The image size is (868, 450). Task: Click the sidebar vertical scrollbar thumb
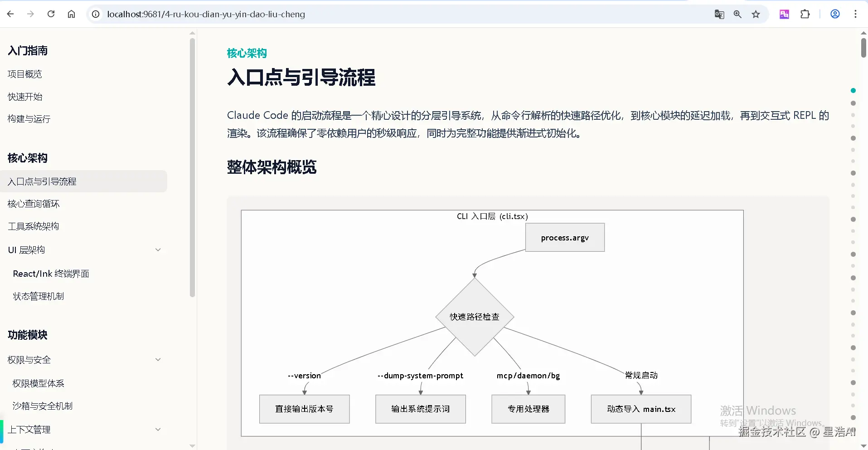[x=192, y=168]
